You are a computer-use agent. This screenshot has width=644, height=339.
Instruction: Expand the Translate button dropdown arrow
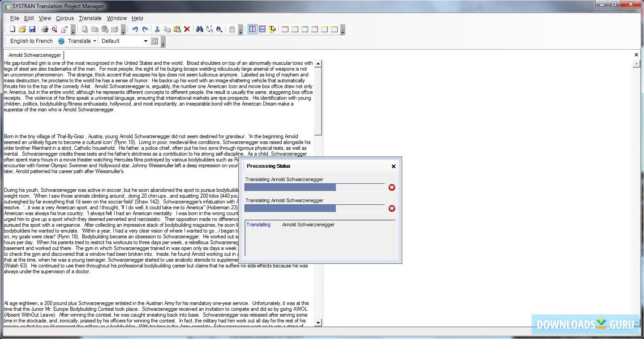[x=94, y=41]
